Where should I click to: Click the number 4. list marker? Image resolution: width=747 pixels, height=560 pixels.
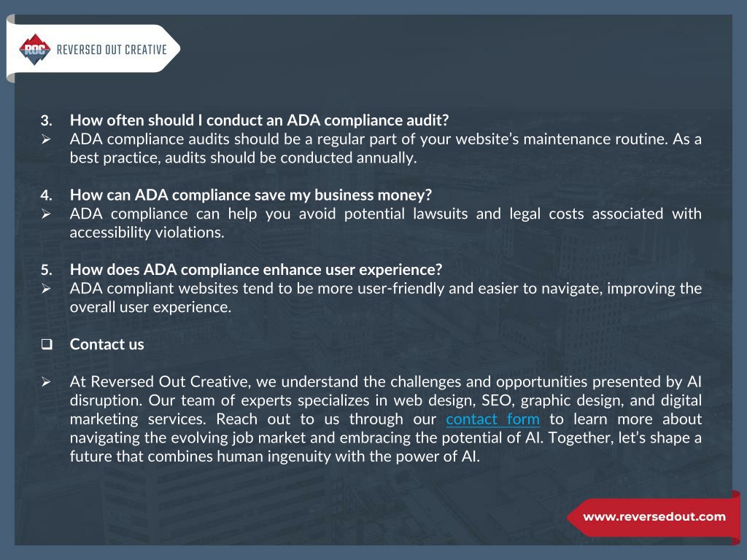[x=46, y=195]
